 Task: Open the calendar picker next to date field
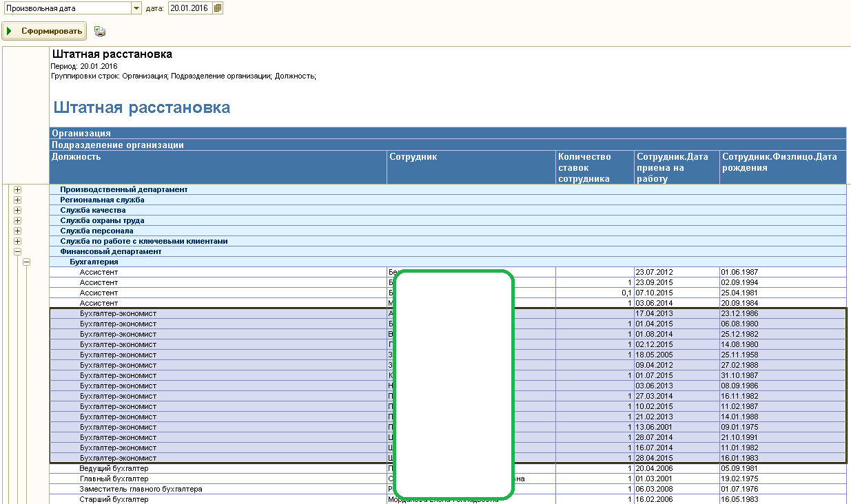click(x=218, y=8)
